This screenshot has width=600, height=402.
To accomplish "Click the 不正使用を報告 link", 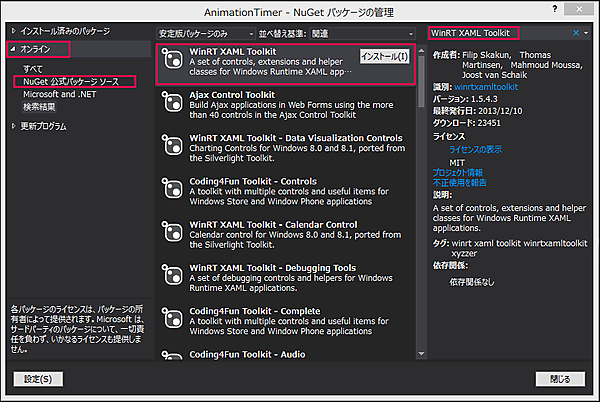I will (x=460, y=182).
